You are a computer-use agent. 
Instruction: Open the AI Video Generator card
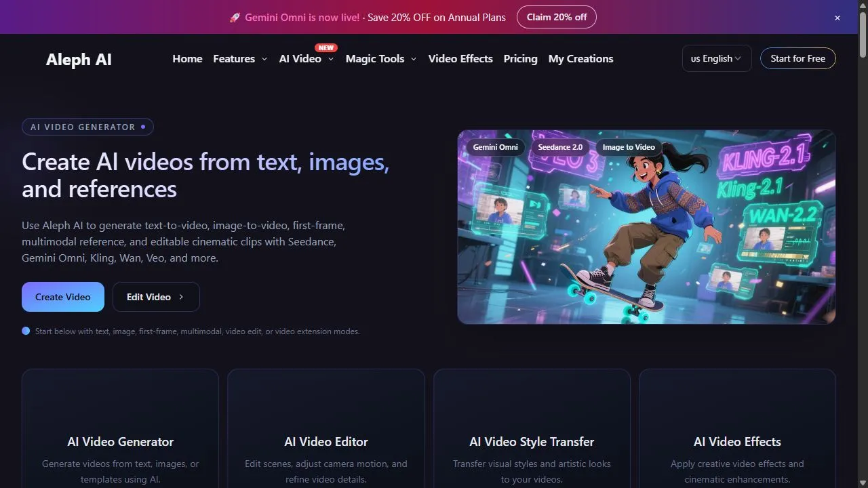click(x=120, y=428)
